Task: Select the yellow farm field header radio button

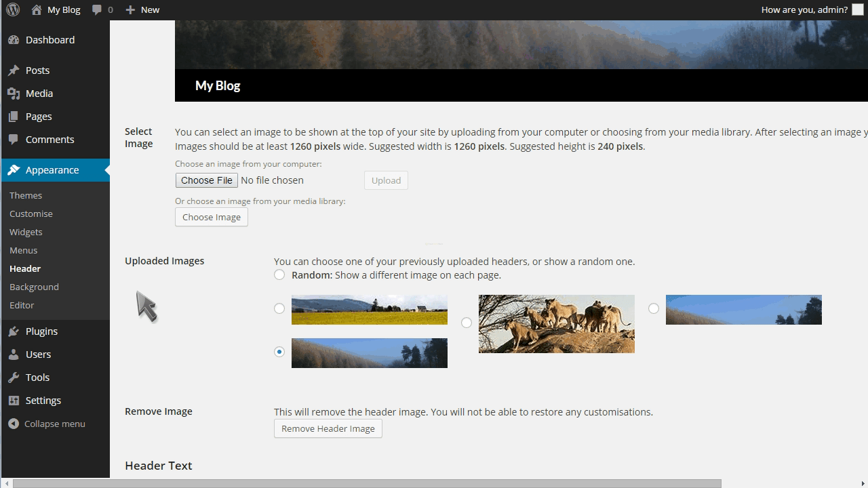Action: click(279, 308)
